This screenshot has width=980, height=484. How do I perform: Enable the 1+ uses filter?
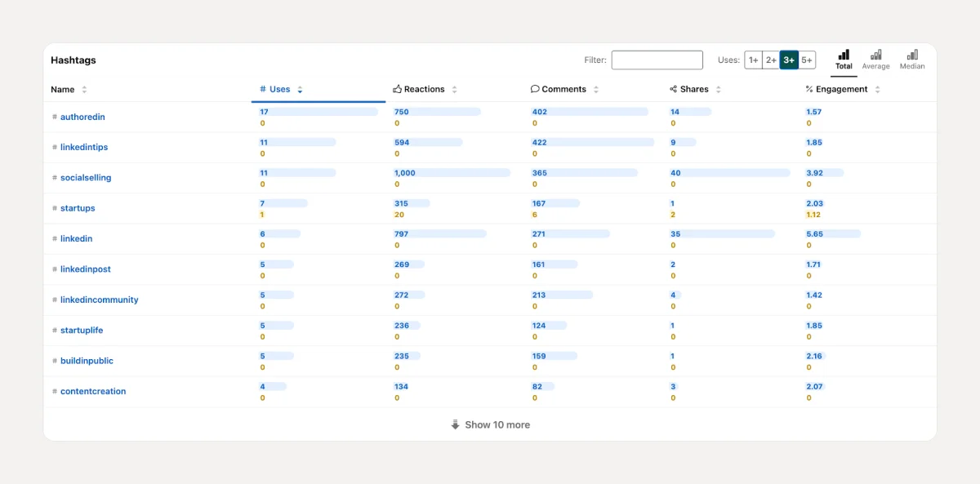point(753,60)
